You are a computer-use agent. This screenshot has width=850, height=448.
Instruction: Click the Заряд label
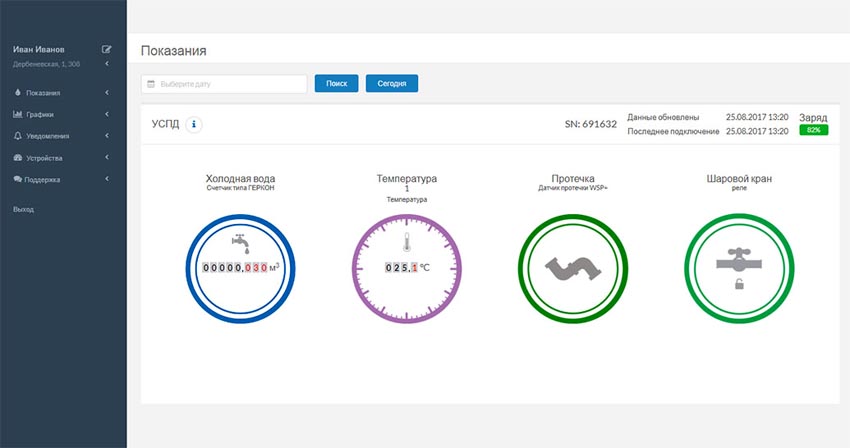[813, 117]
